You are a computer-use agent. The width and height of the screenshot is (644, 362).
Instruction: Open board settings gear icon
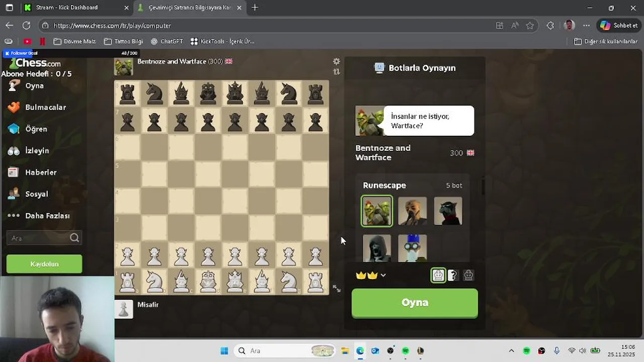[337, 61]
